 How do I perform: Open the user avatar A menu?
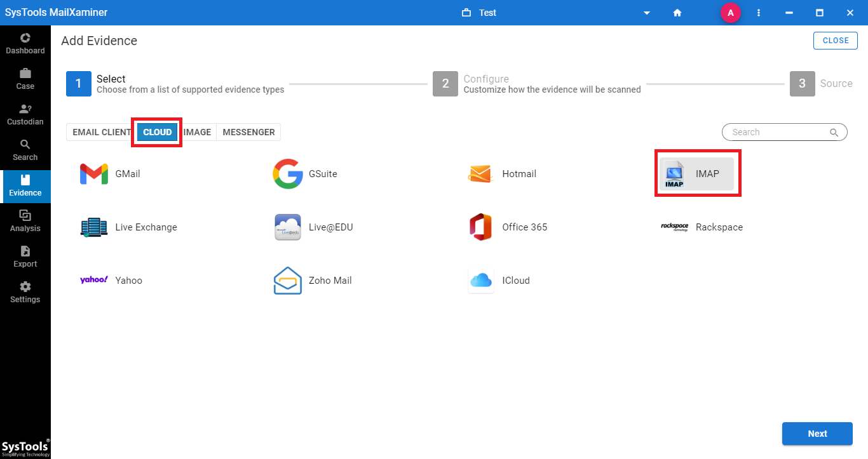731,13
